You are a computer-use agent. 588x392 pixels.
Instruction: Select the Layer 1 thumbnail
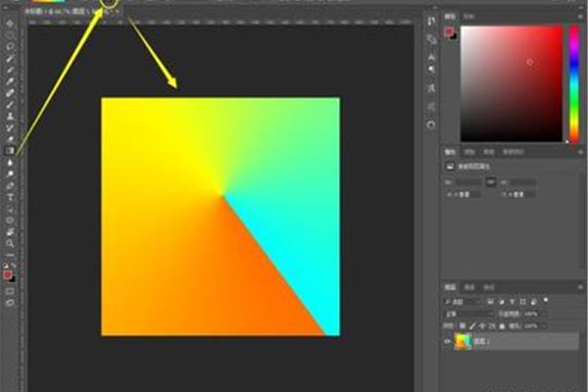pyautogui.click(x=463, y=342)
